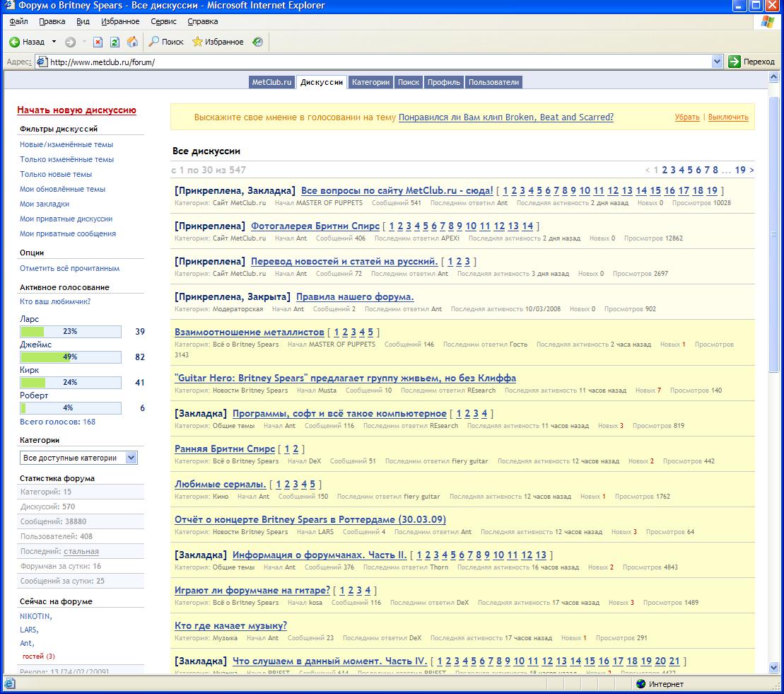Open the Пользователи tab

click(x=493, y=82)
